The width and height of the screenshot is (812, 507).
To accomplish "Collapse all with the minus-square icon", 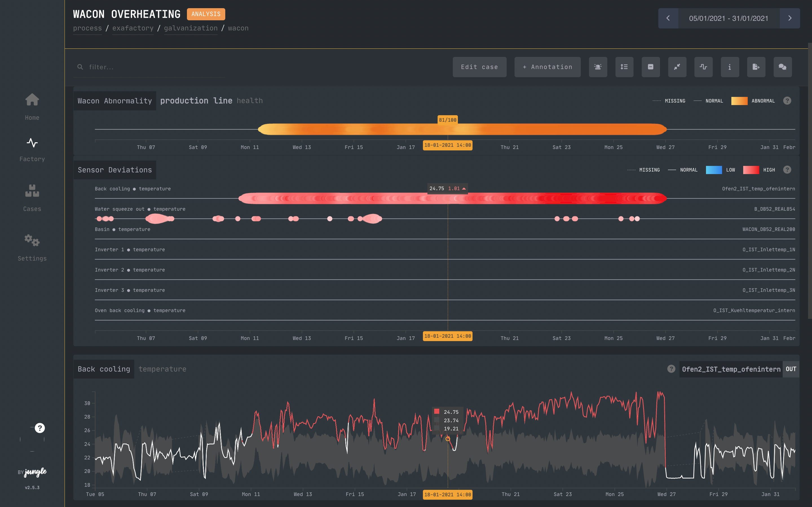I will (650, 67).
